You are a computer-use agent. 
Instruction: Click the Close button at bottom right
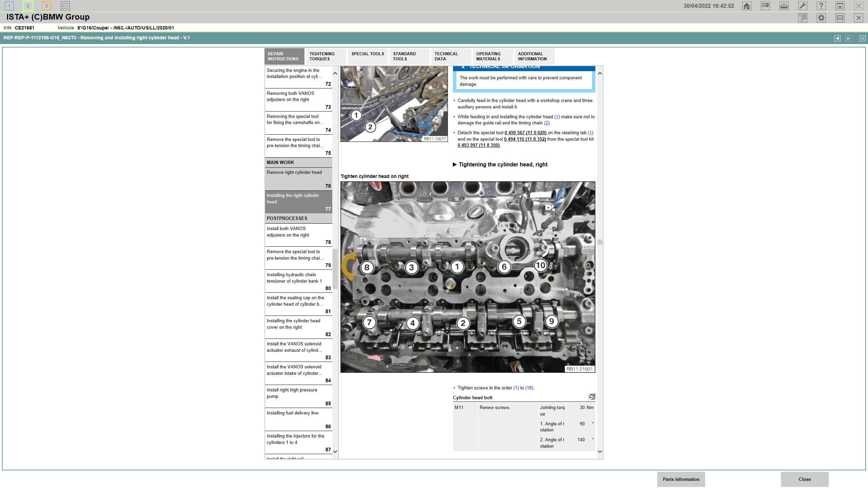(805, 479)
